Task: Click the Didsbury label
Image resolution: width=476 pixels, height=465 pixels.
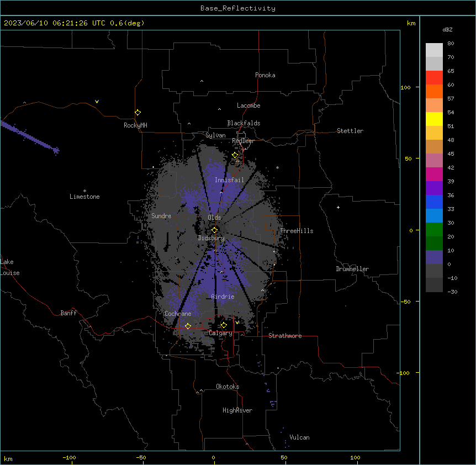Action: tap(211, 238)
